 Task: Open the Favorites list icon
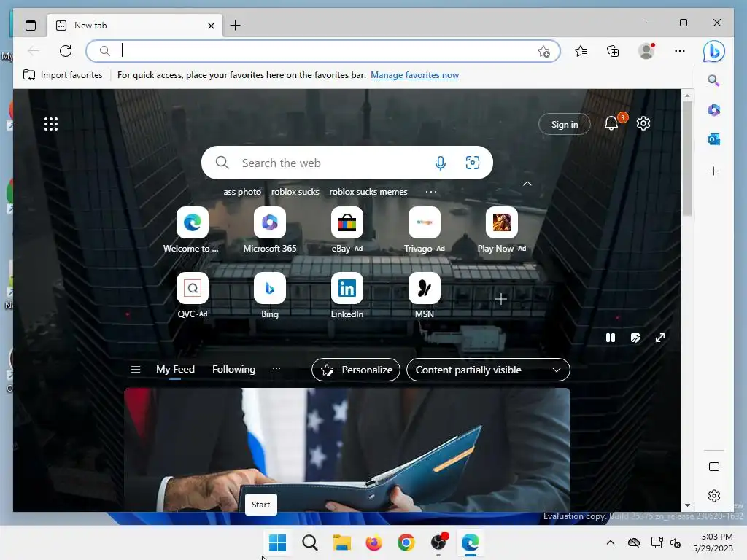click(x=581, y=51)
